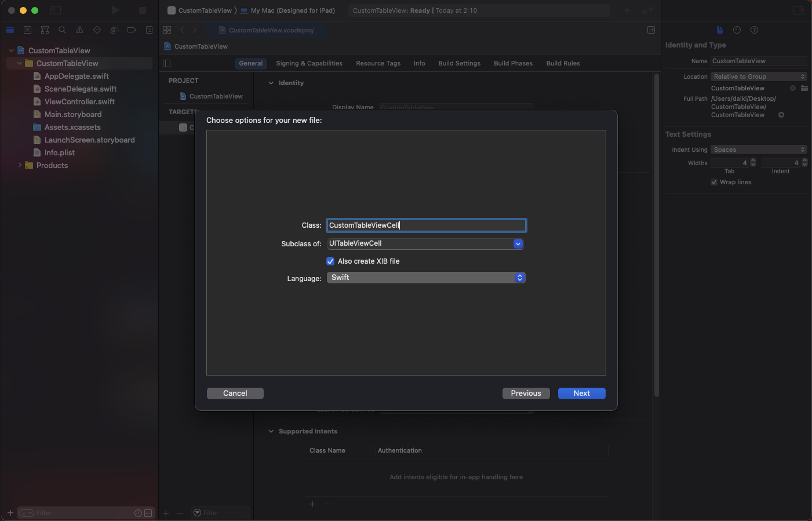812x521 pixels.
Task: Open the Symbol navigator
Action: click(x=45, y=30)
